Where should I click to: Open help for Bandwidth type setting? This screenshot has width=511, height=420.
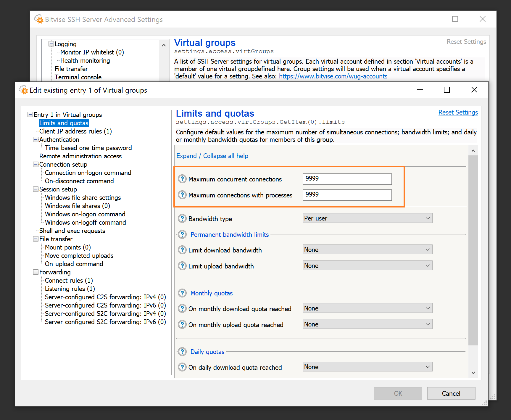182,219
